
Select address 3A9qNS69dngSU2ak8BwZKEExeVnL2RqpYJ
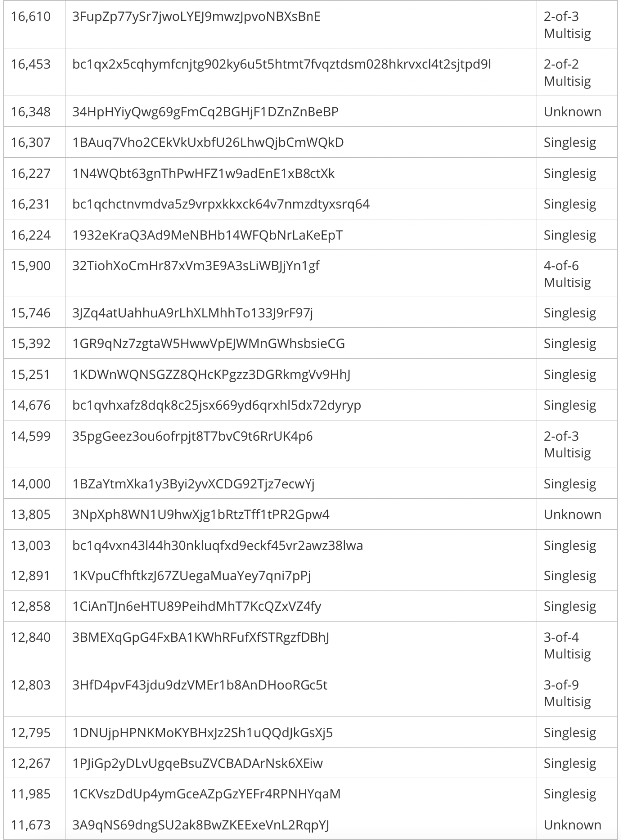[x=201, y=825]
